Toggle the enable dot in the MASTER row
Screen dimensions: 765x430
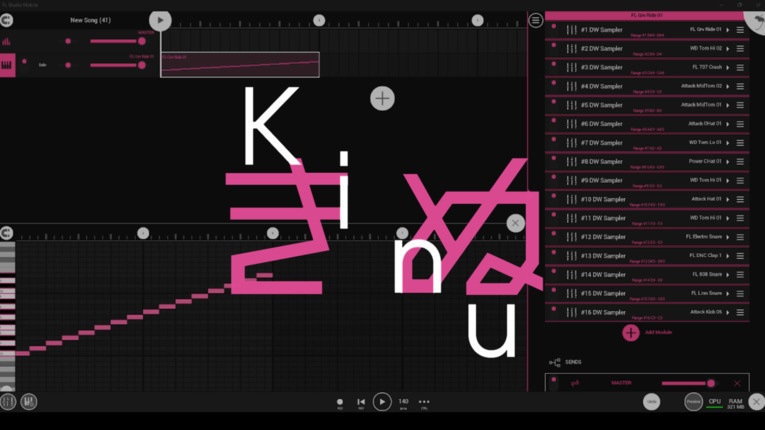554,379
